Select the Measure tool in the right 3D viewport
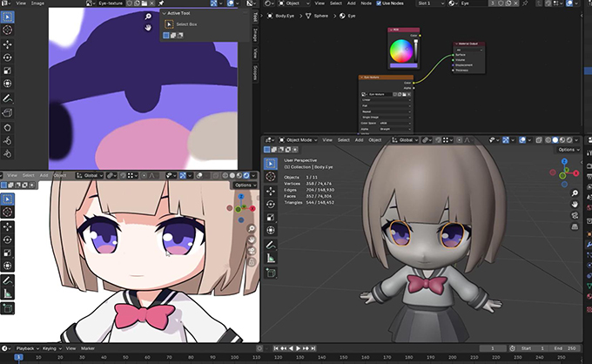This screenshot has height=364, width=592. click(x=269, y=257)
